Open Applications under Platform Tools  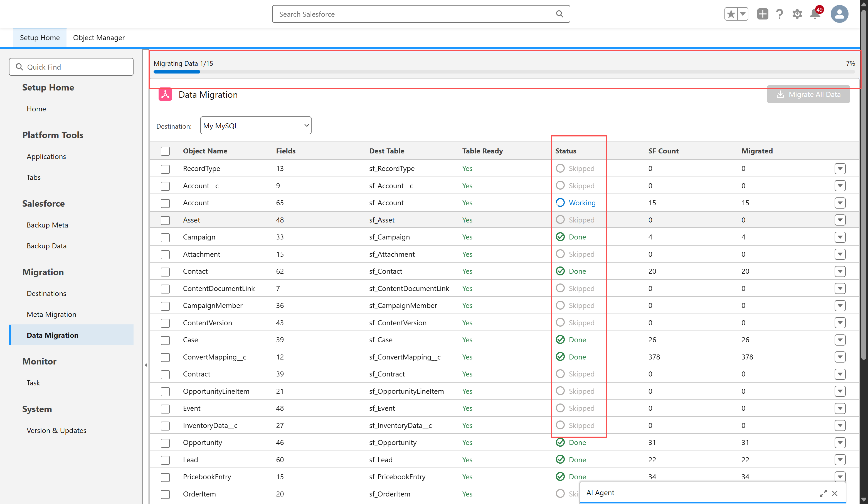[46, 156]
